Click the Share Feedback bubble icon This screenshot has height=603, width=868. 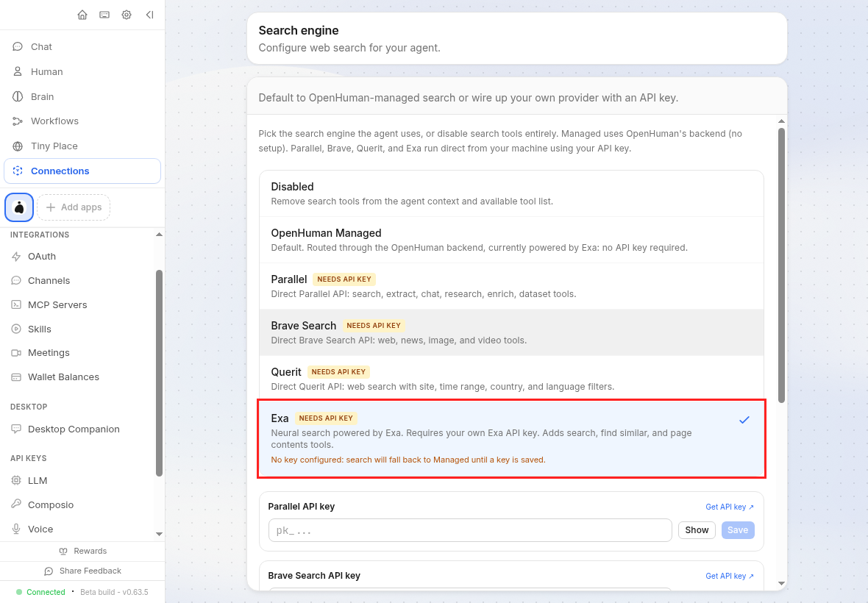(49, 571)
